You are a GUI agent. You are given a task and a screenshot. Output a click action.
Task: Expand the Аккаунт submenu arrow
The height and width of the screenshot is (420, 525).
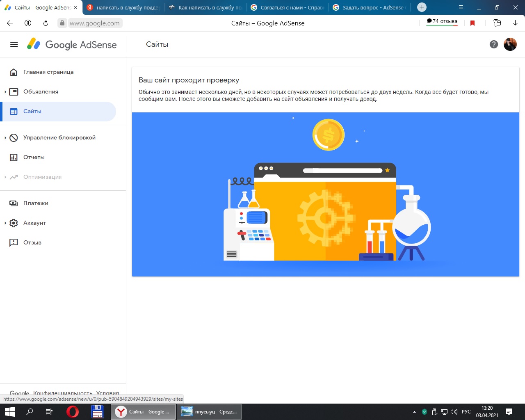point(5,223)
